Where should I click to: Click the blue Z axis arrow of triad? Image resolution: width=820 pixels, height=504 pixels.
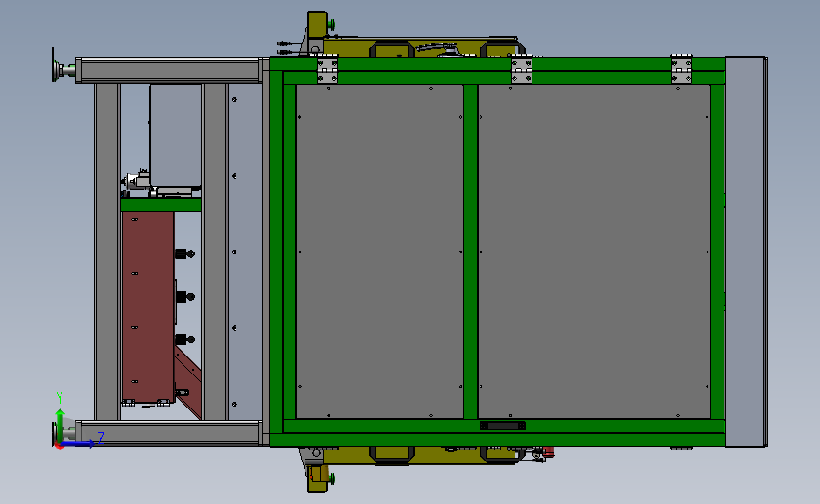click(79, 444)
